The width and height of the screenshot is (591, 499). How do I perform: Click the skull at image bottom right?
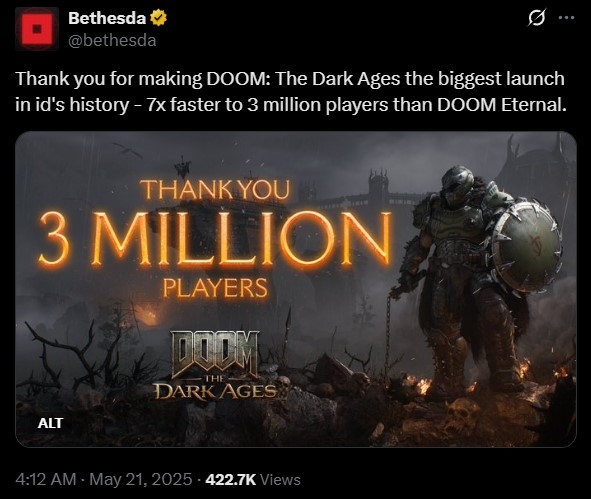(x=460, y=415)
